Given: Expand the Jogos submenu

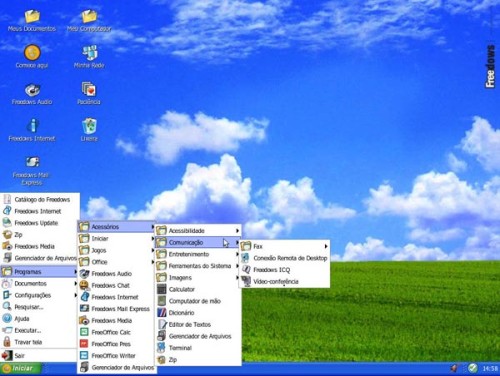Looking at the screenshot, I should (x=116, y=250).
